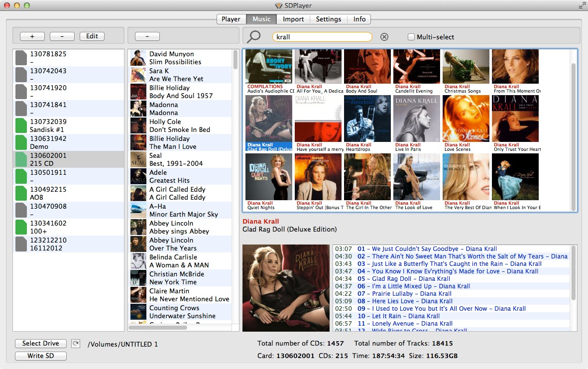Click the green card icon for 130341602 100+
Image resolution: width=588 pixels, height=369 pixels.
(21, 227)
